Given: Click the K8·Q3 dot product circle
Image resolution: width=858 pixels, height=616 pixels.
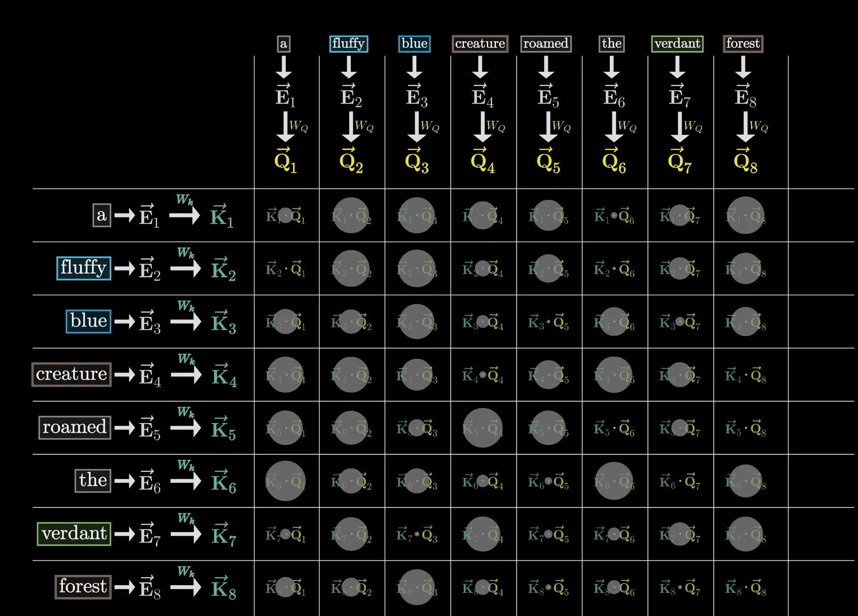Looking at the screenshot, I should 416,587.
